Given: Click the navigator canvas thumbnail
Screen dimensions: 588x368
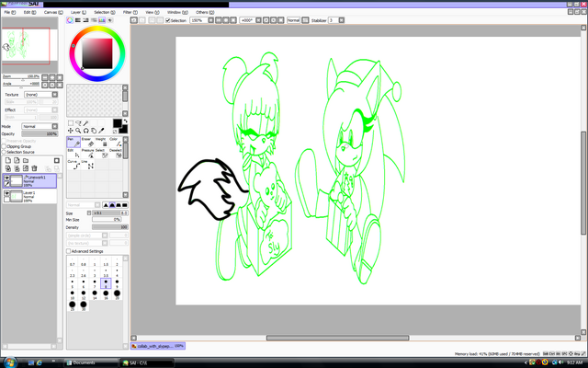Looking at the screenshot, I should 29,45.
